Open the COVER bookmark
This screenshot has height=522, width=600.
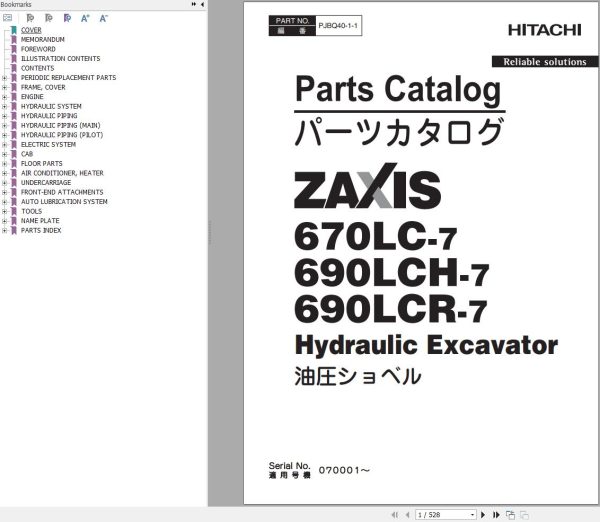(x=31, y=30)
